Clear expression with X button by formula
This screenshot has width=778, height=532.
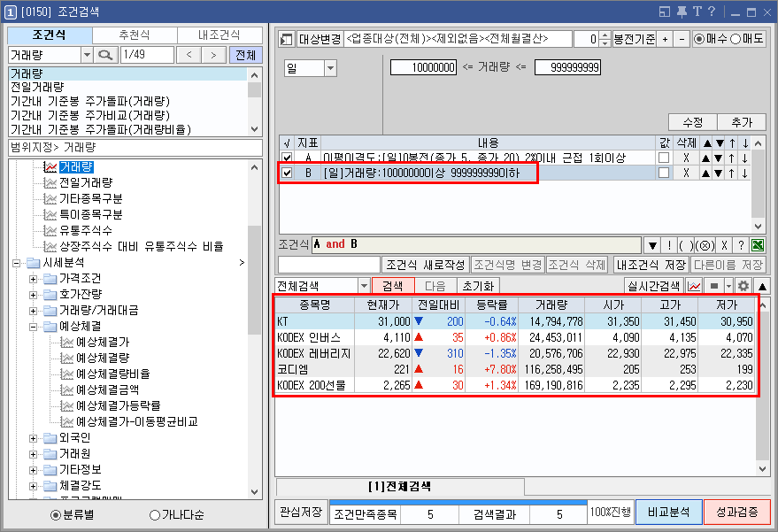[x=724, y=245]
